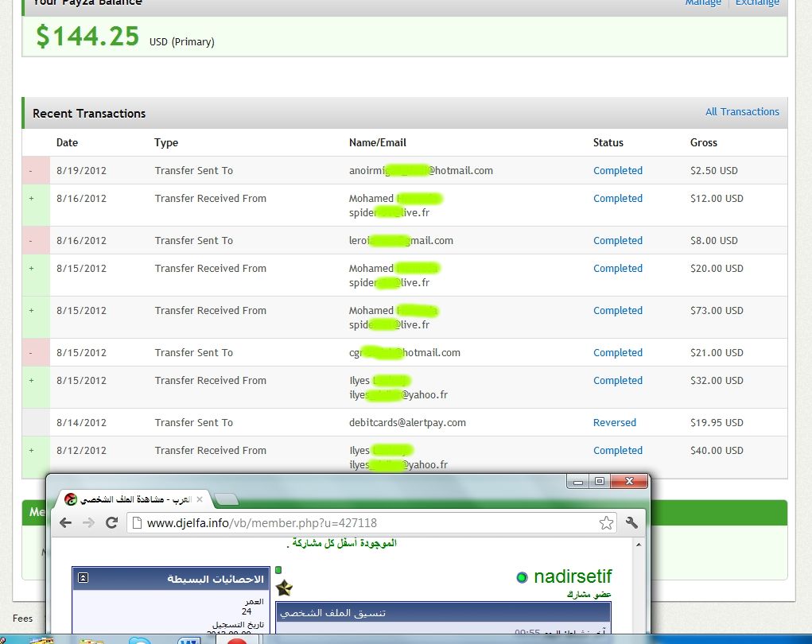Click the $21.00 USD gross amount
Image resolution: width=812 pixels, height=644 pixels.
(x=717, y=352)
